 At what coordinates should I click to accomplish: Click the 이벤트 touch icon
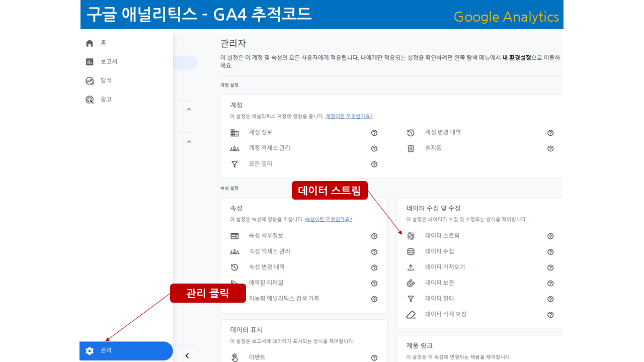pos(234,357)
